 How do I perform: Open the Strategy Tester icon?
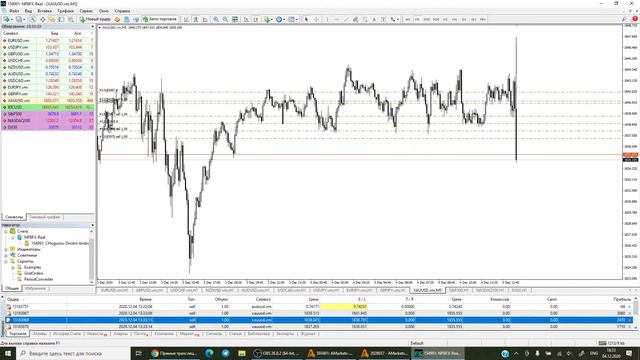pos(71,19)
